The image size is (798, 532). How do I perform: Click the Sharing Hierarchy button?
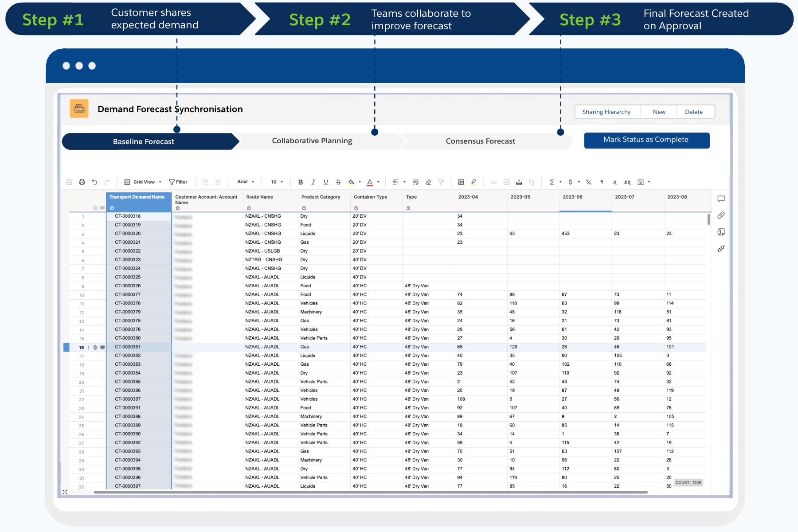click(606, 112)
